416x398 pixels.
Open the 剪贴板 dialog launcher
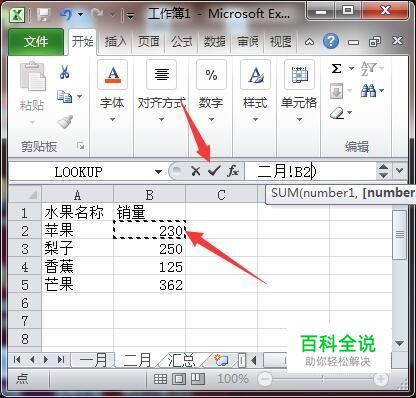(80, 146)
